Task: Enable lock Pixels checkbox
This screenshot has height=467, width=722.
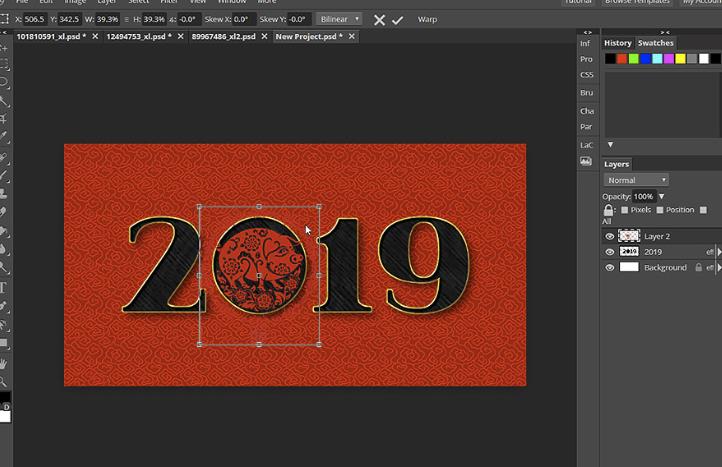Action: tap(624, 210)
